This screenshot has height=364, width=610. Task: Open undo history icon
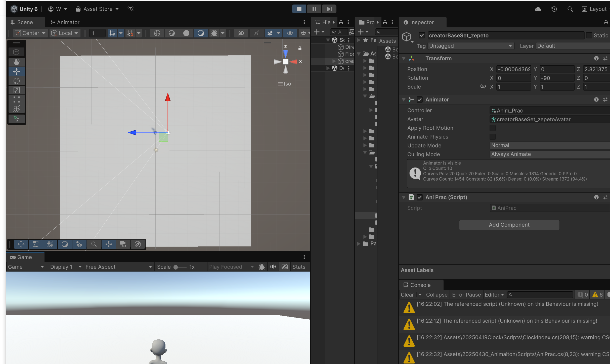pos(554,9)
